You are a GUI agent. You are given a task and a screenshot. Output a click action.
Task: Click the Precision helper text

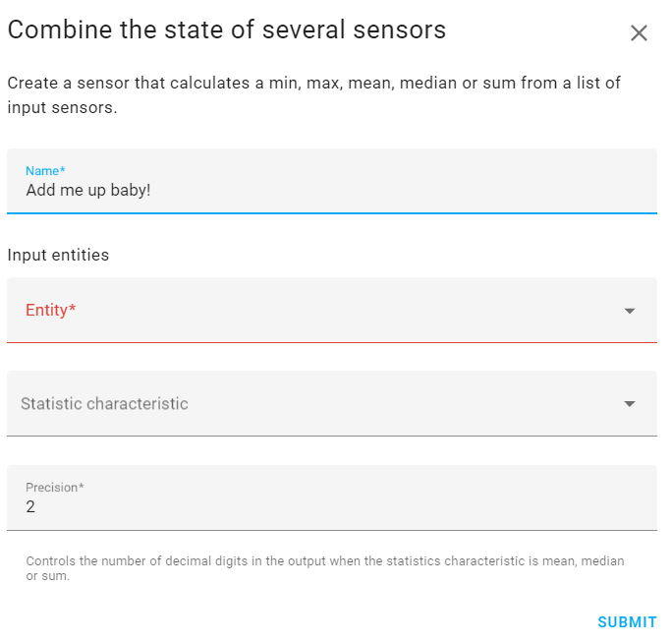point(324,568)
